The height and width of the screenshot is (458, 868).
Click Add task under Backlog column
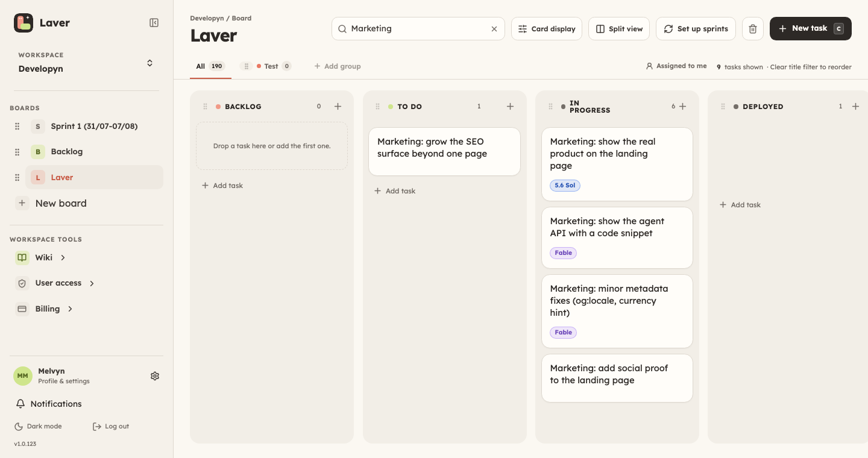(222, 186)
